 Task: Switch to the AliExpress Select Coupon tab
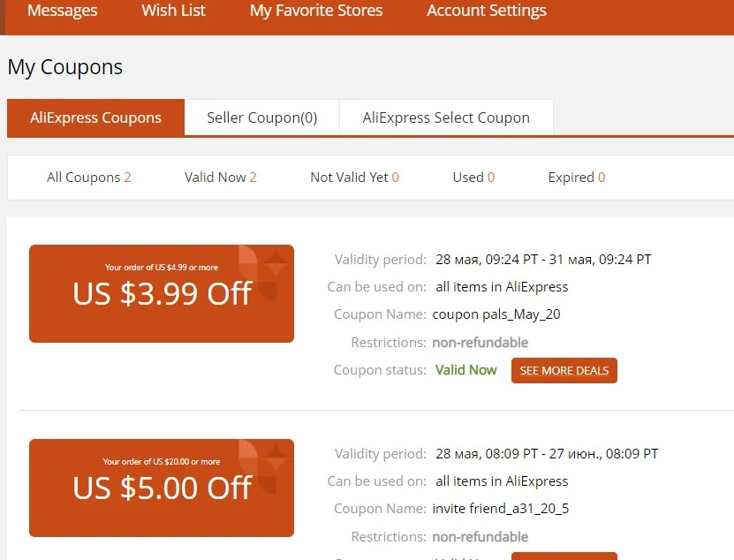tap(446, 117)
